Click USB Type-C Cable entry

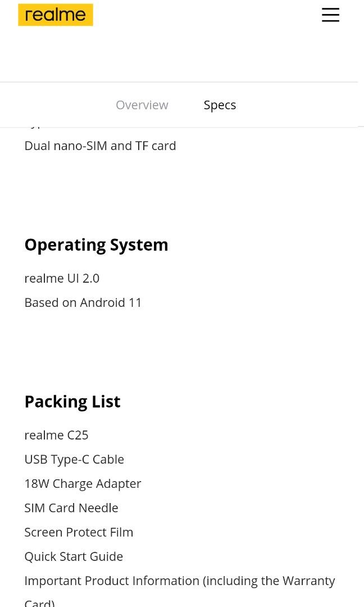point(74,459)
